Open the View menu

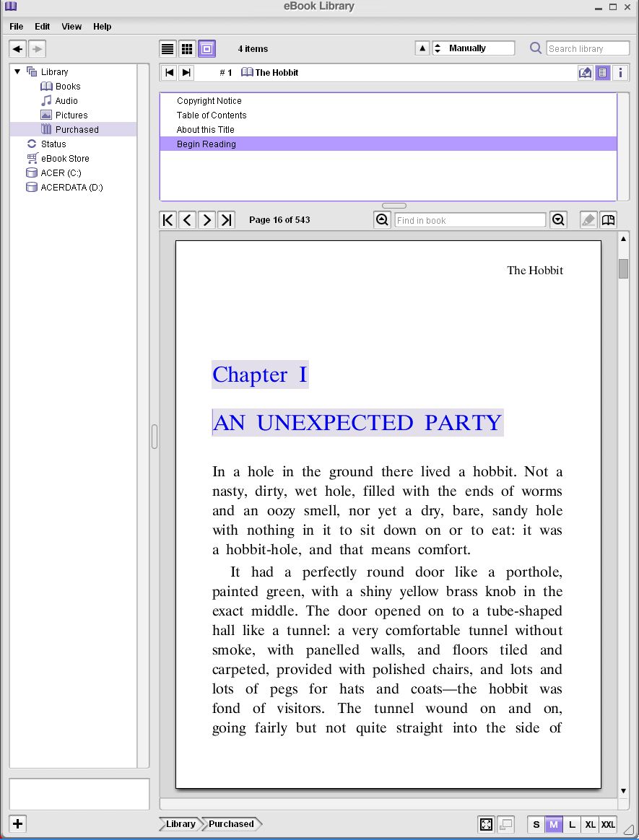(71, 26)
